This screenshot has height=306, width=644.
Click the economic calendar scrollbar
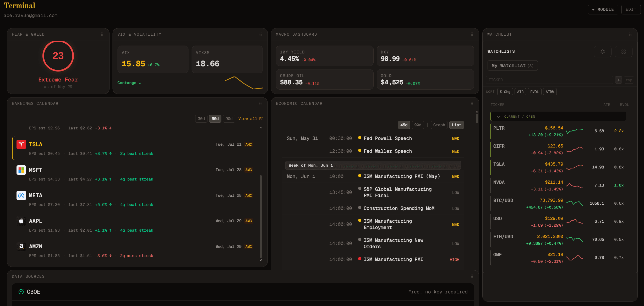(x=477, y=118)
